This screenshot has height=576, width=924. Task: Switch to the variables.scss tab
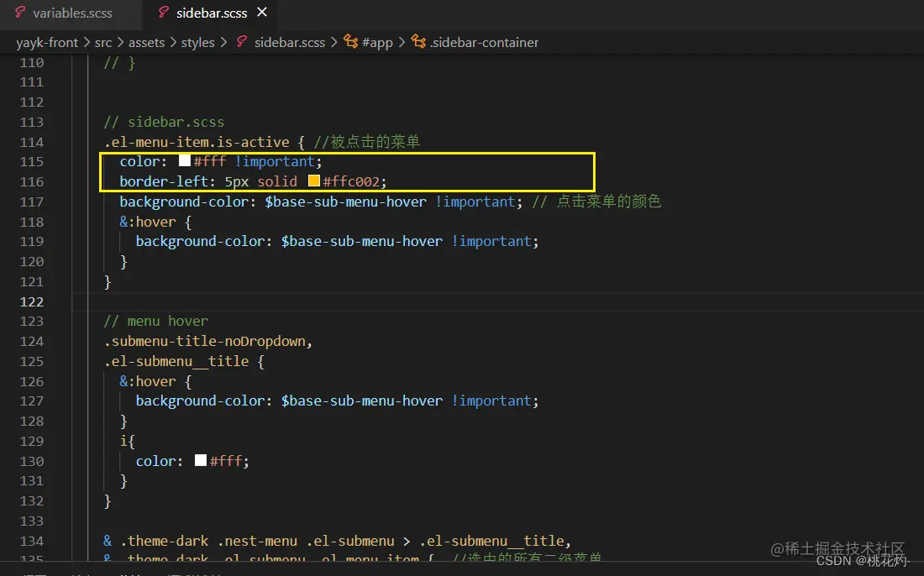(x=71, y=13)
